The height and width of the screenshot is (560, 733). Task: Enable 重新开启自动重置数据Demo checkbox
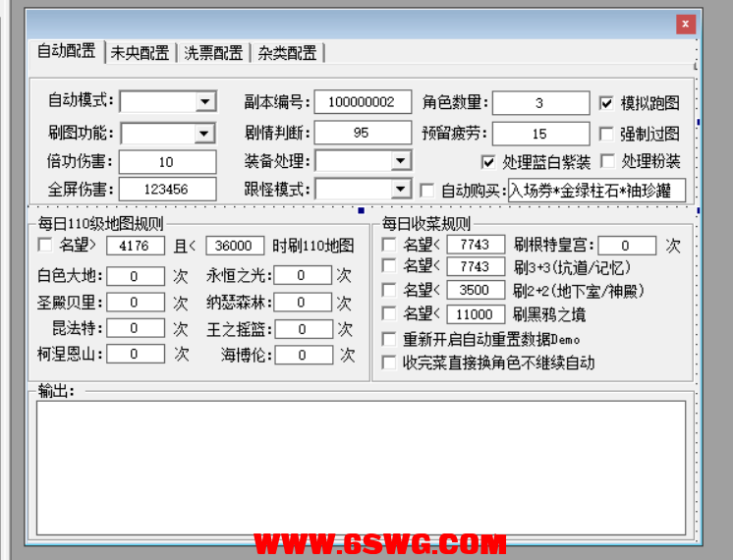(x=389, y=339)
